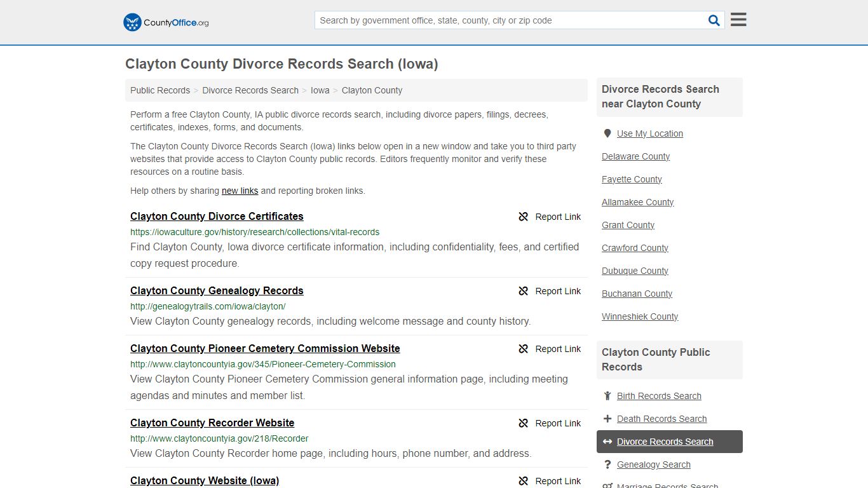
Task: Visit the claytoncountyia.gov Recorder URL
Action: 219,438
